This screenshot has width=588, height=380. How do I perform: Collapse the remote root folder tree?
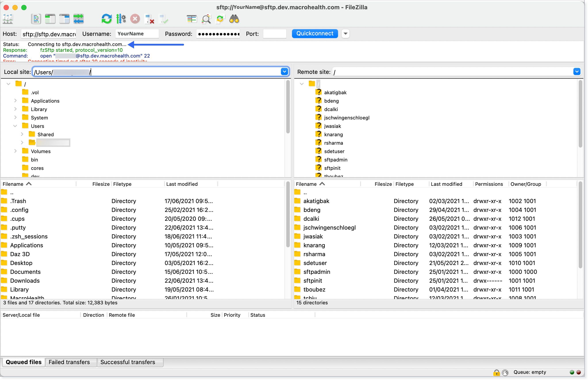click(302, 84)
